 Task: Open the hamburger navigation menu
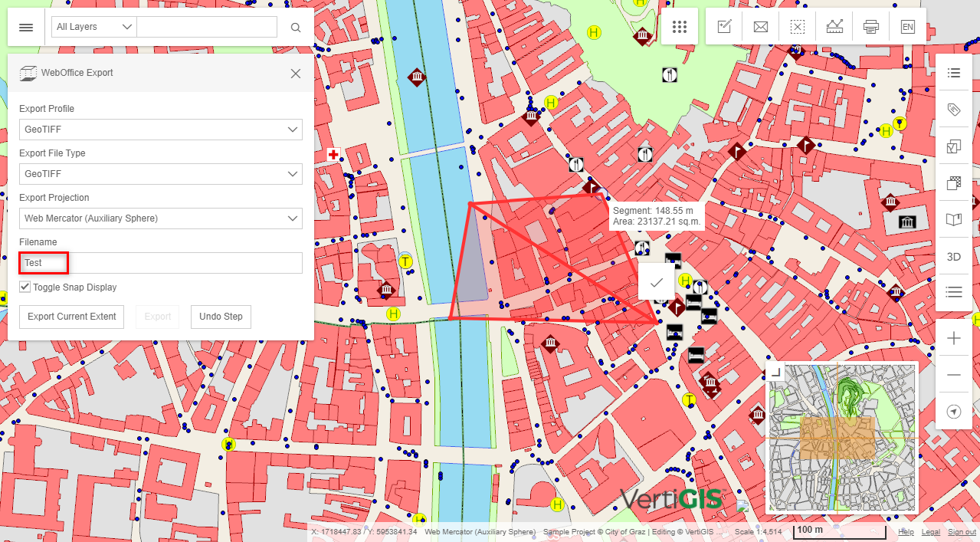click(25, 27)
